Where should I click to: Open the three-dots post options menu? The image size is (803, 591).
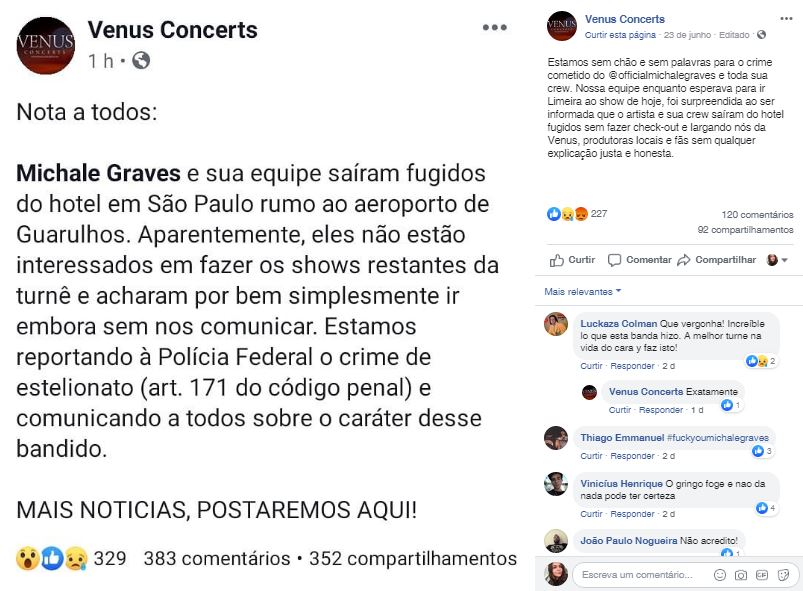point(495,28)
